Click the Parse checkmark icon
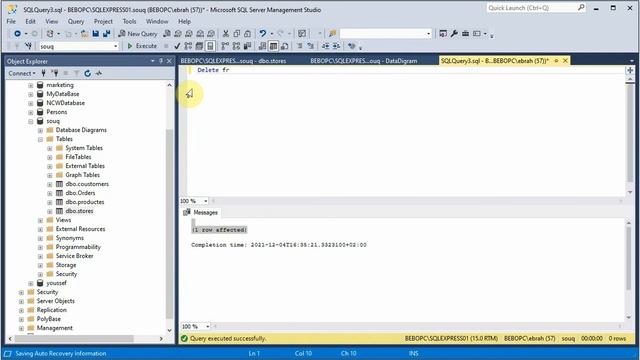 [177, 46]
